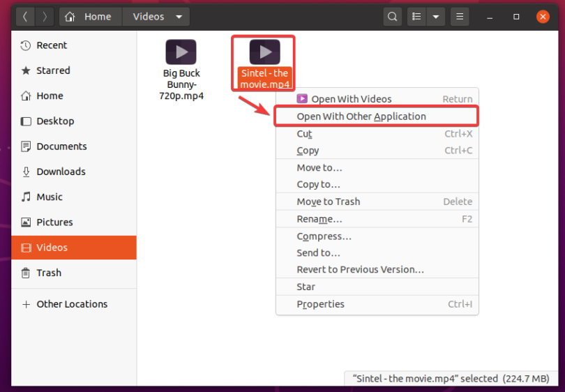Choose Open With Videos from the context menu

377,99
